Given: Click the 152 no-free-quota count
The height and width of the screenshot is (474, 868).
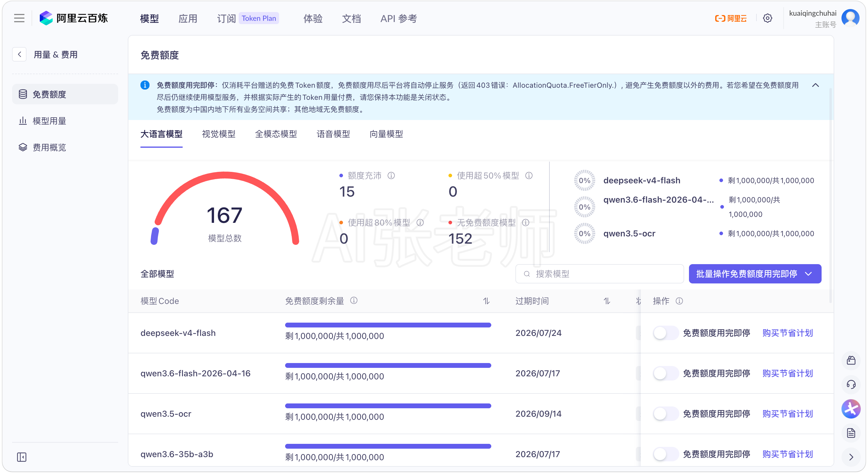Looking at the screenshot, I should click(460, 238).
